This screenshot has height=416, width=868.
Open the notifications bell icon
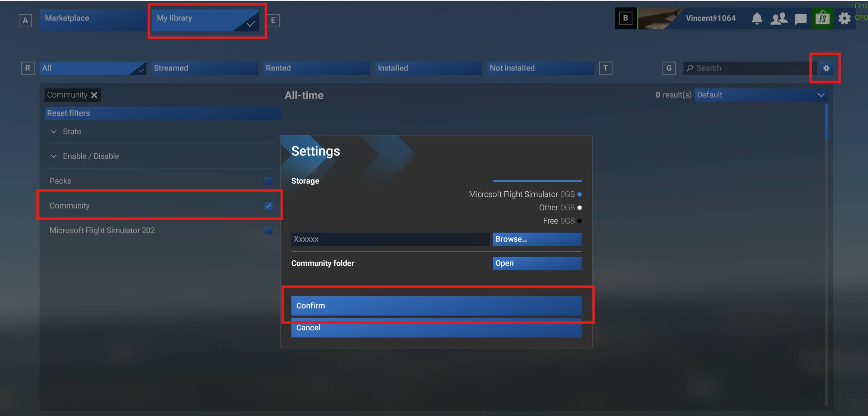(x=757, y=18)
